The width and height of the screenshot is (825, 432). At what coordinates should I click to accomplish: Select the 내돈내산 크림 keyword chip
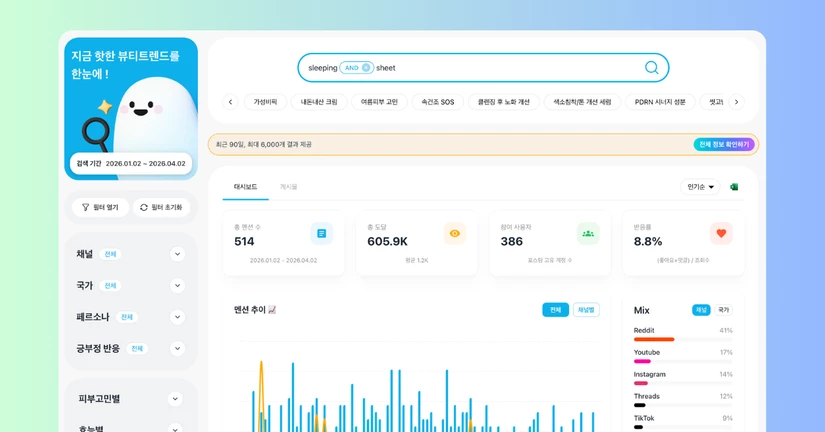tap(319, 102)
